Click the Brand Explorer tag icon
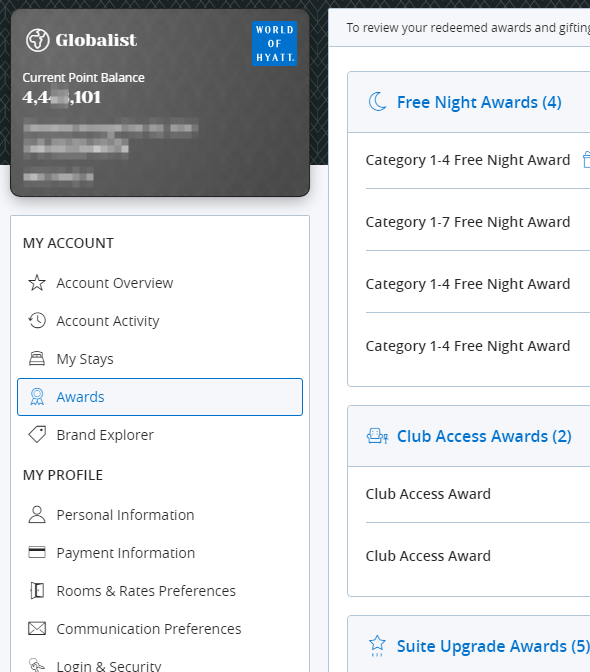Image resolution: width=590 pixels, height=672 pixels. [x=37, y=435]
